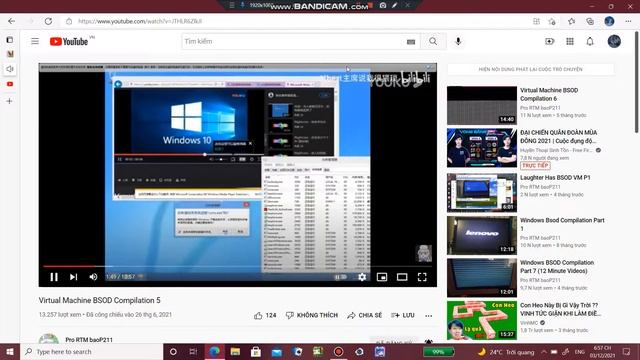Image resolution: width=640 pixels, height=360 pixels.
Task: Open Bandicam red record icon on taskbar
Action: click(338, 352)
